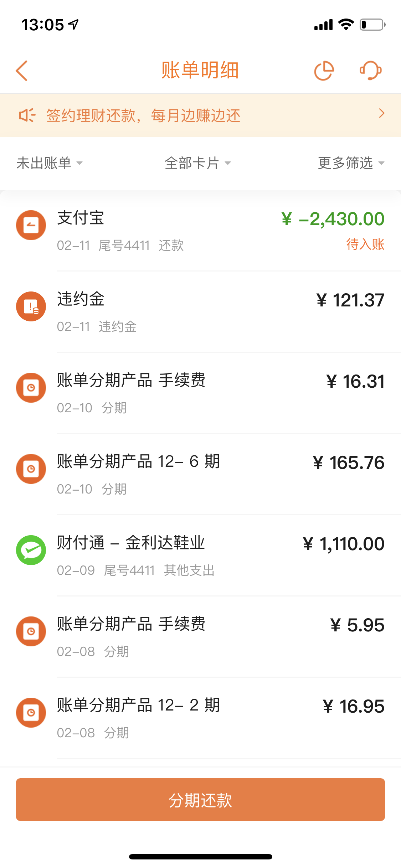Screen dimensions: 401x868
Task: Open the 手续费 16.31 entry
Action: click(200, 393)
